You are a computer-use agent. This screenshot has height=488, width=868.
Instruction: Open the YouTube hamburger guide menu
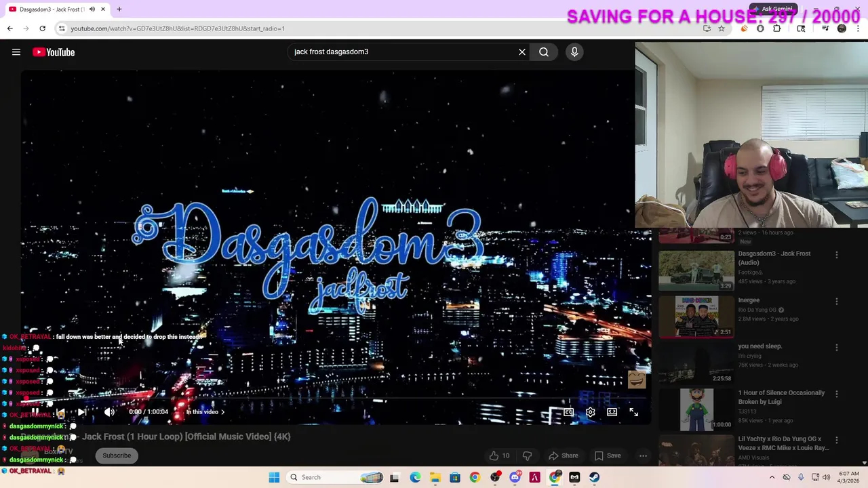point(16,52)
